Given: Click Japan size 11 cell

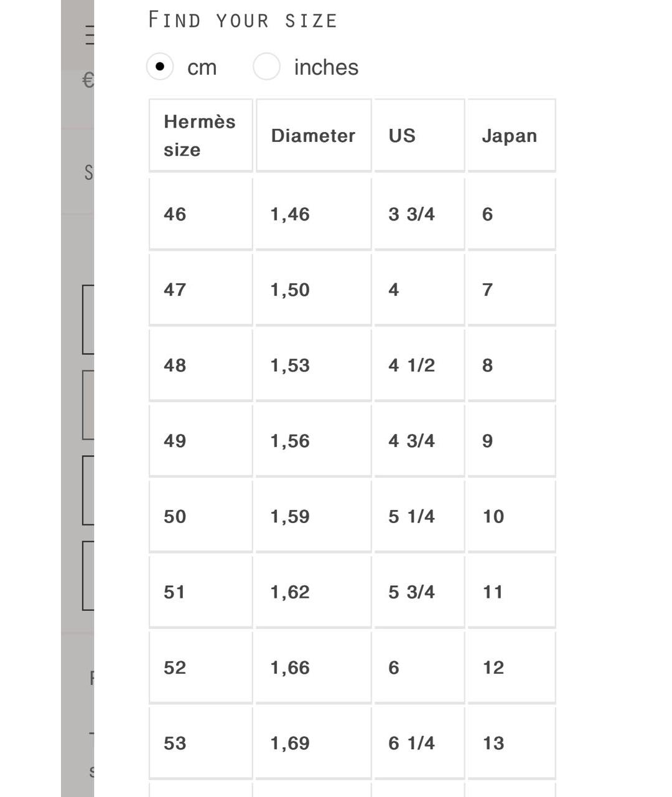Looking at the screenshot, I should point(511,592).
